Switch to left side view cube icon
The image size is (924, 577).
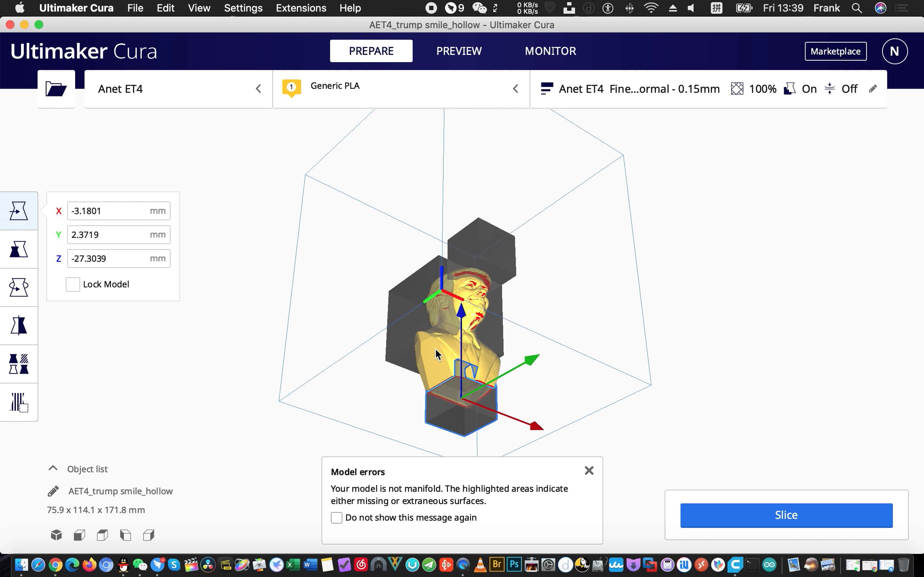126,535
